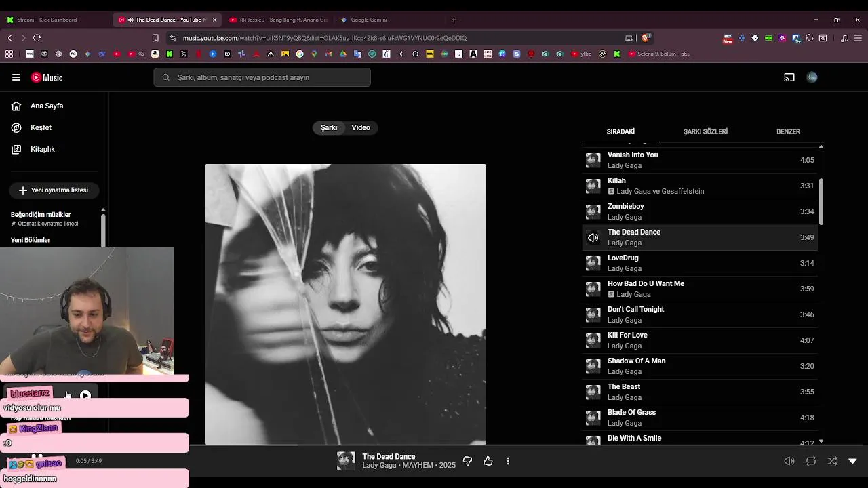Pause the playing The Dead Dance queue row
Viewport: 868px width, 488px height.
pos(593,237)
